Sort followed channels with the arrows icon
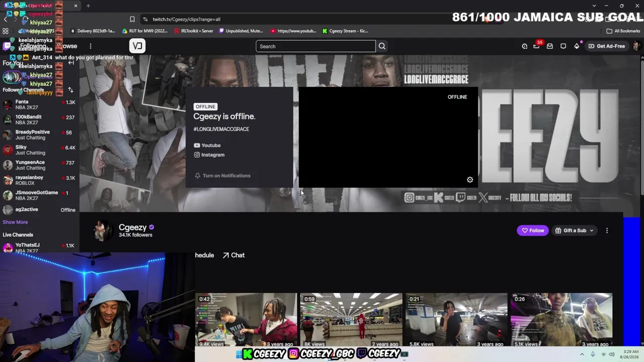 (70, 90)
